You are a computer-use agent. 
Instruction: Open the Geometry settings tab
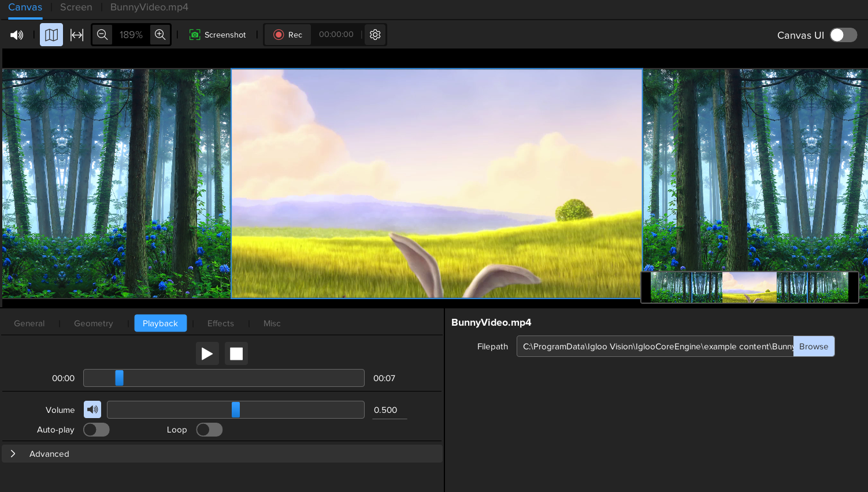point(93,323)
